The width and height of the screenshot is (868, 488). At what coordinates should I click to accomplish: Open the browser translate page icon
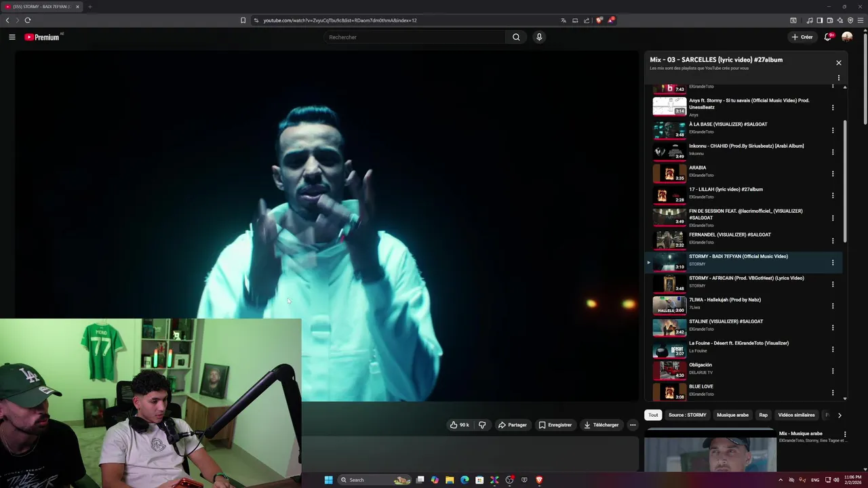click(x=564, y=20)
